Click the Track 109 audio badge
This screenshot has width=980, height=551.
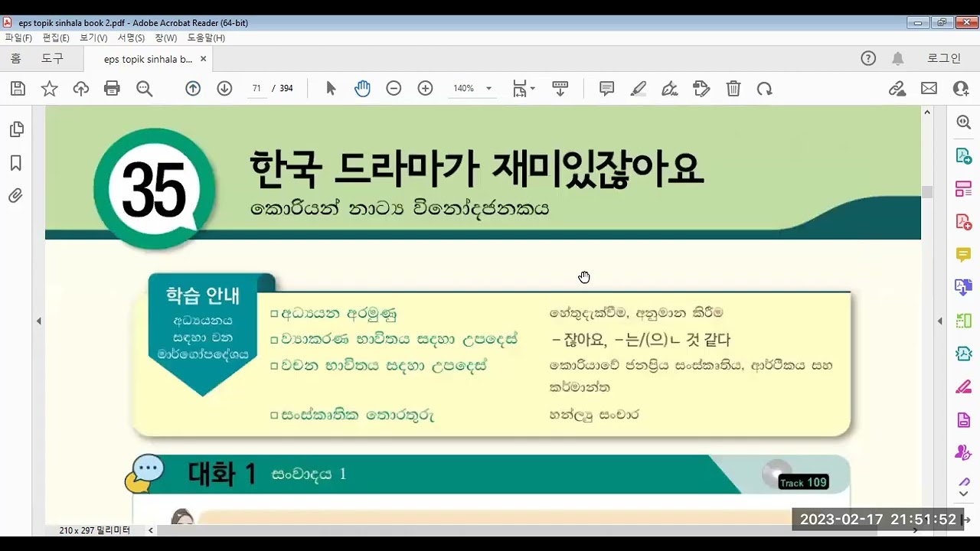coord(803,482)
